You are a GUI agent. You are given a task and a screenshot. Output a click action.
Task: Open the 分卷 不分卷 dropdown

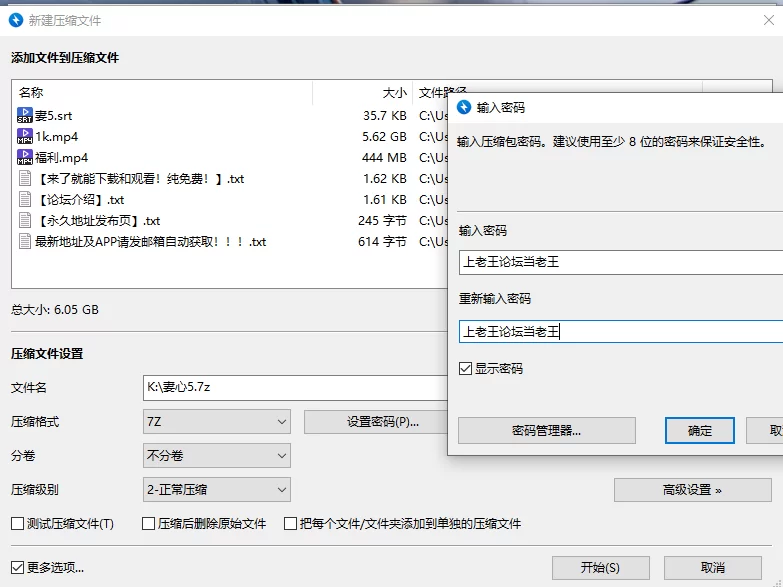tap(217, 456)
